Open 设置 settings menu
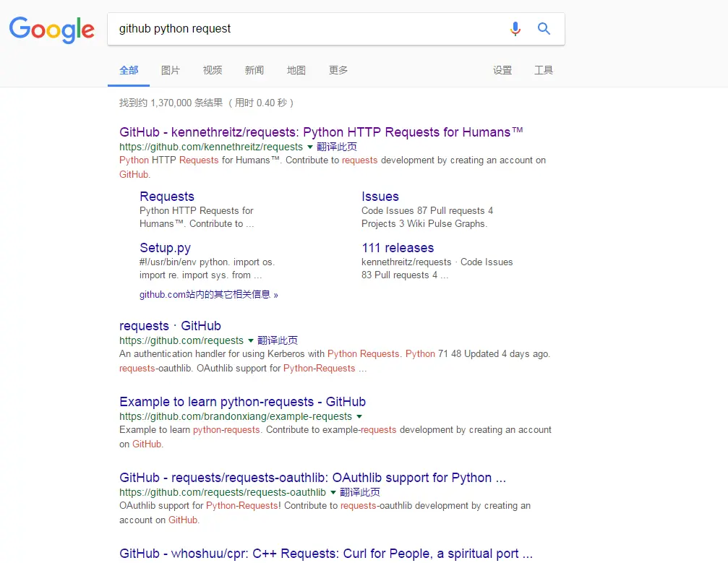Screen dimensions: 728x563 (502, 70)
